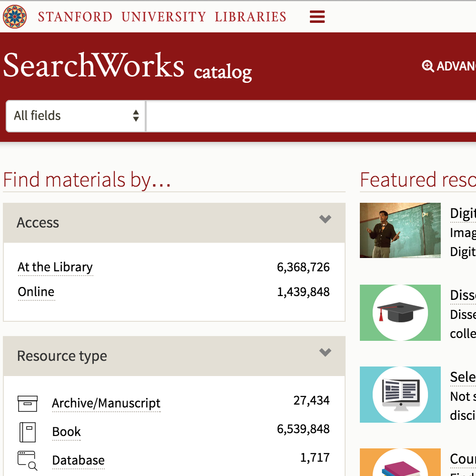
Task: Go to Stanford University Libraries homepage
Action: tap(162, 17)
